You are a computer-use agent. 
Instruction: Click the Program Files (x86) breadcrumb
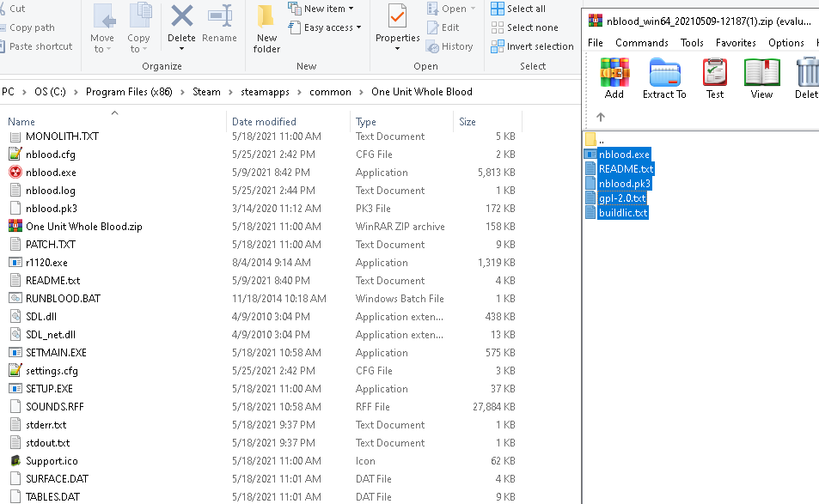(x=129, y=92)
